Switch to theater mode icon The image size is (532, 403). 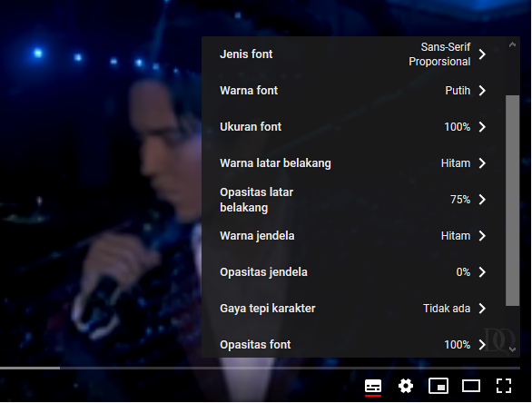coord(471,386)
